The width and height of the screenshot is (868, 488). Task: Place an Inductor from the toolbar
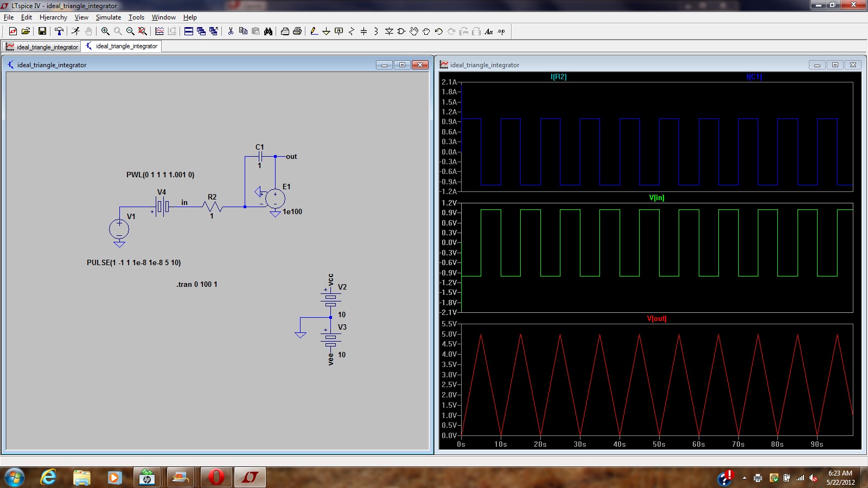376,31
